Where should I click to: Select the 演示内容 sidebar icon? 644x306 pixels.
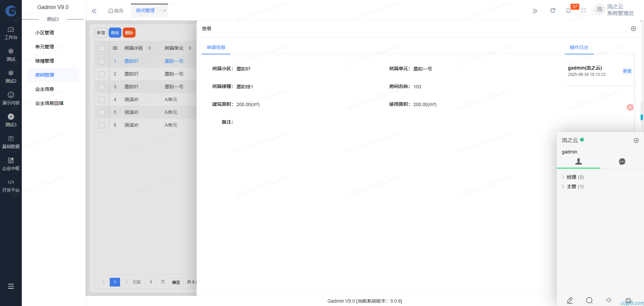pos(11,97)
